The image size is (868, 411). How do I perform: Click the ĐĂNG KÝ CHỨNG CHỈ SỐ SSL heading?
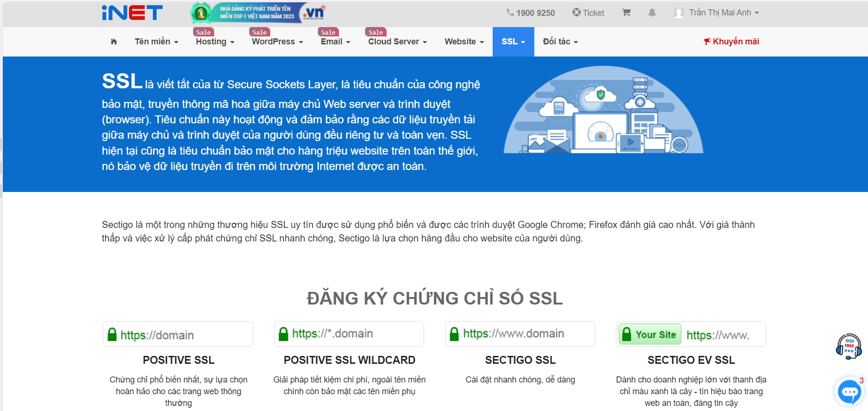(x=435, y=298)
